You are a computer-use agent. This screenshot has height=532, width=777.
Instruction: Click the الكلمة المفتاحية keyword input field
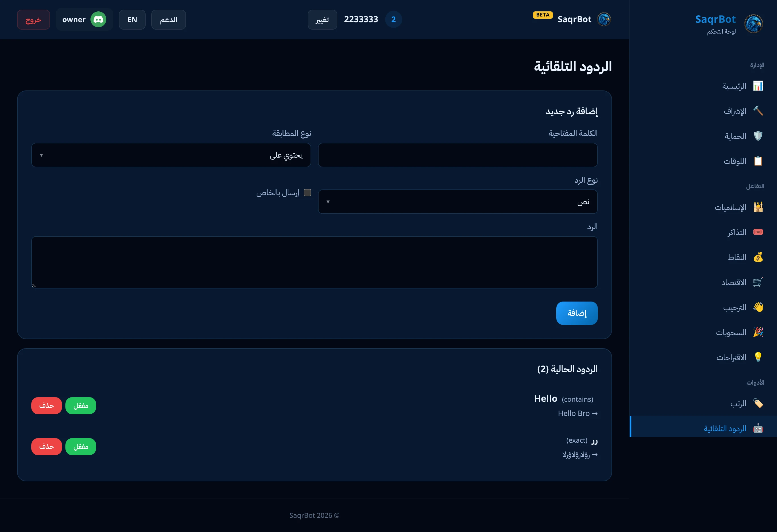tap(457, 155)
